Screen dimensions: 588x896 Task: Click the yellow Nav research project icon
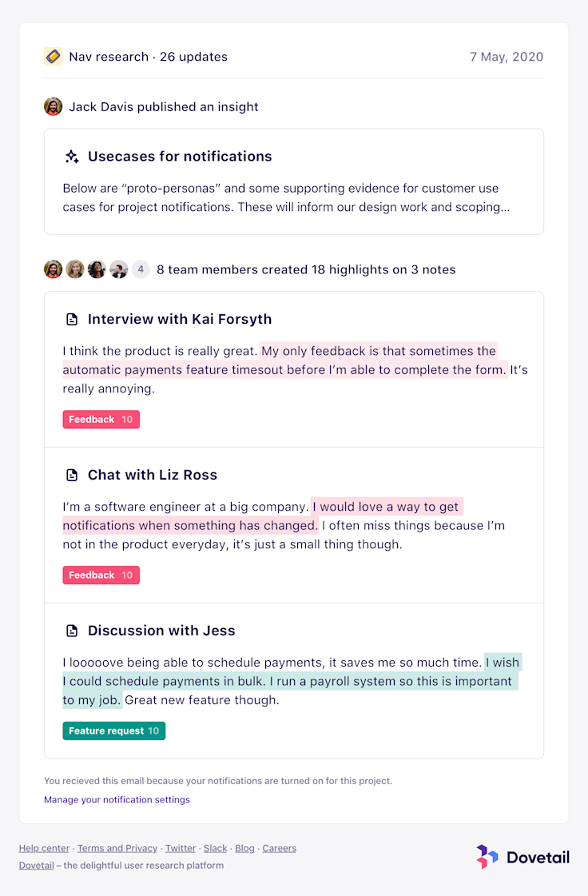[x=54, y=57]
